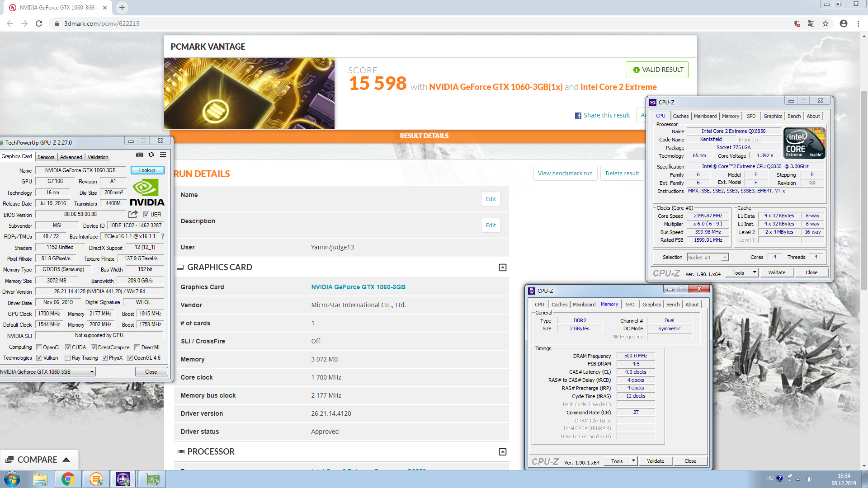Open Windows Explorer from the taskbar
Image resolution: width=868 pixels, height=488 pixels.
(x=40, y=479)
